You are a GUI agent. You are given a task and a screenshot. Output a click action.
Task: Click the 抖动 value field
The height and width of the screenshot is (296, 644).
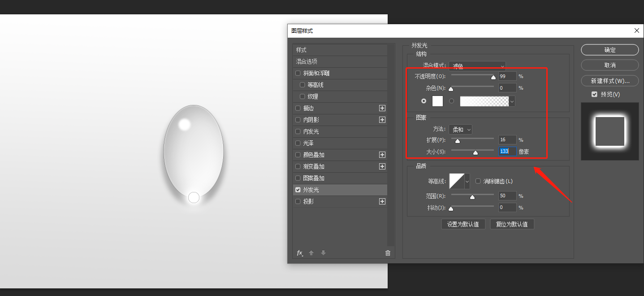coord(507,208)
